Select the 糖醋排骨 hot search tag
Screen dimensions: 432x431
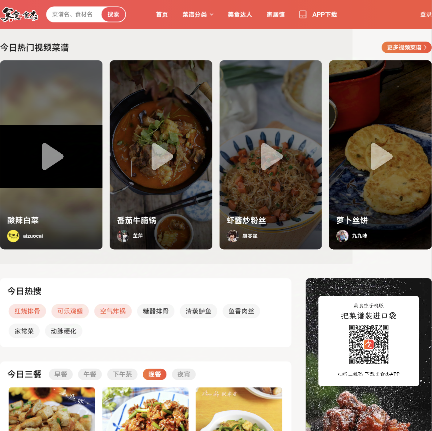156,311
